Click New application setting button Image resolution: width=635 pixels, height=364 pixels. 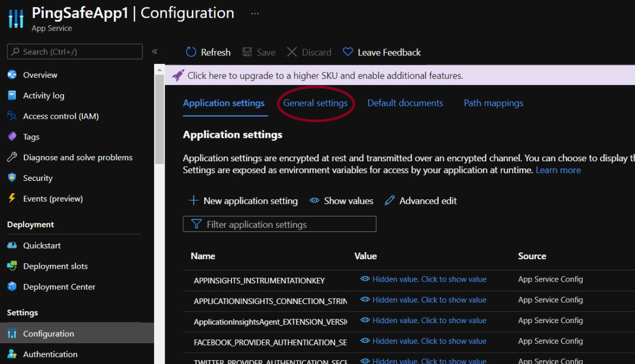243,200
